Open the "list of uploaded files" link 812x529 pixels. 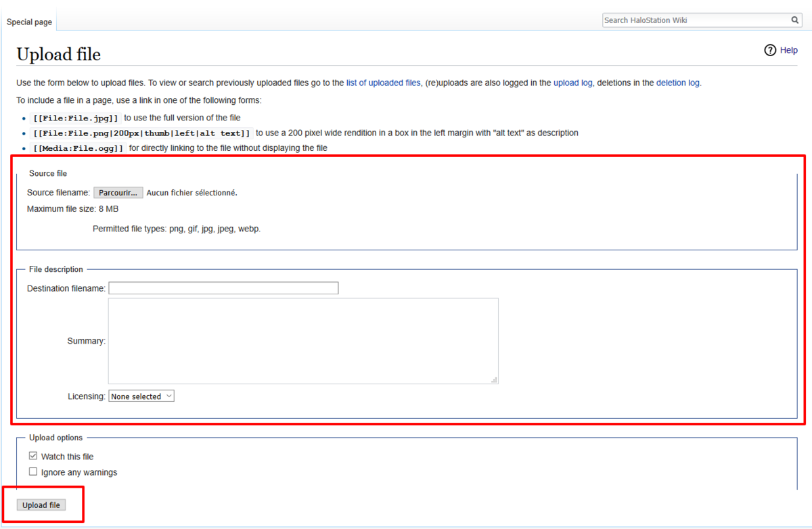coord(383,83)
